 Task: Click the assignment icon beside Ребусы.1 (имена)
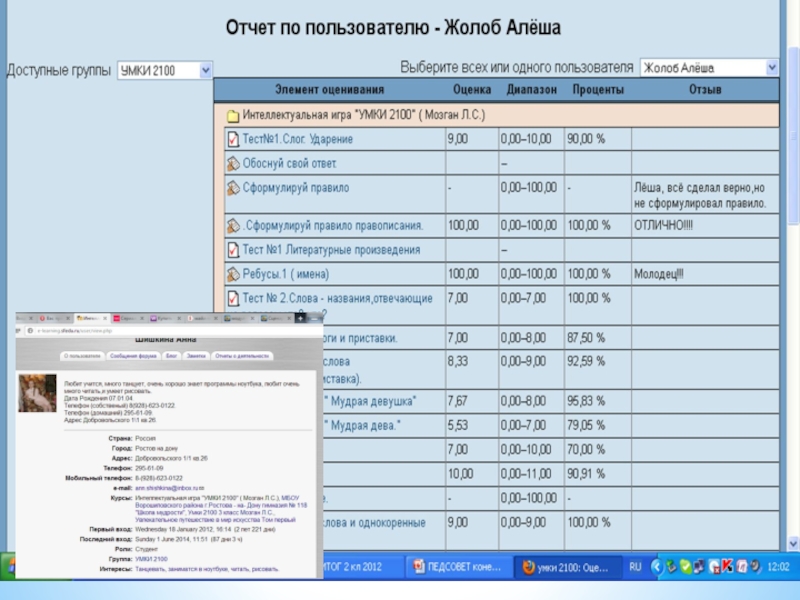(x=232, y=274)
